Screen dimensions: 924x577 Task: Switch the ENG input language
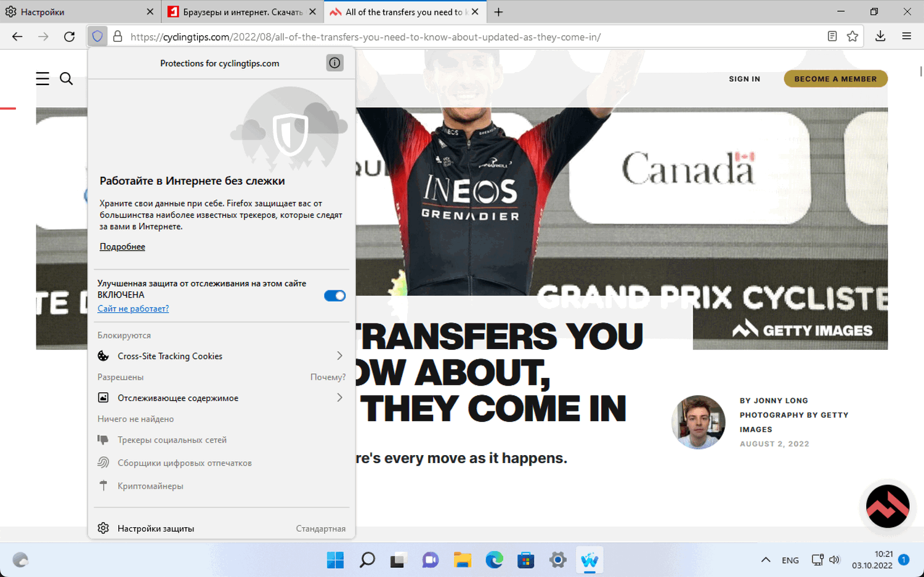790,560
